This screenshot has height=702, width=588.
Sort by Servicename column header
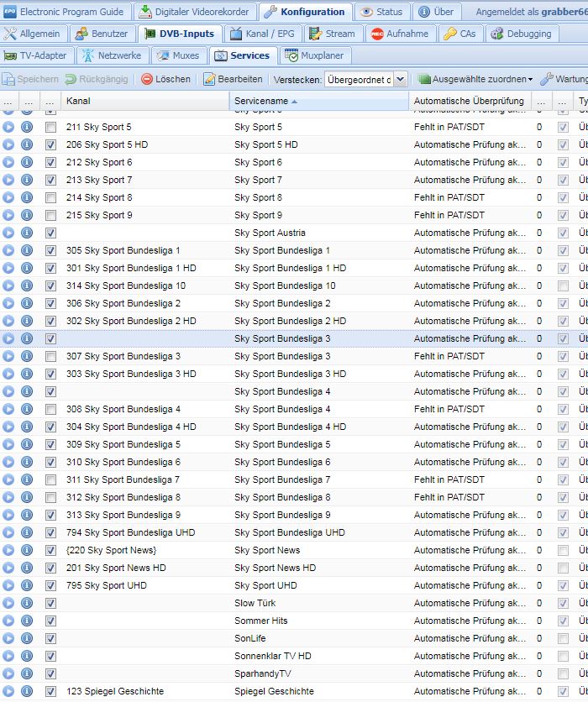319,101
